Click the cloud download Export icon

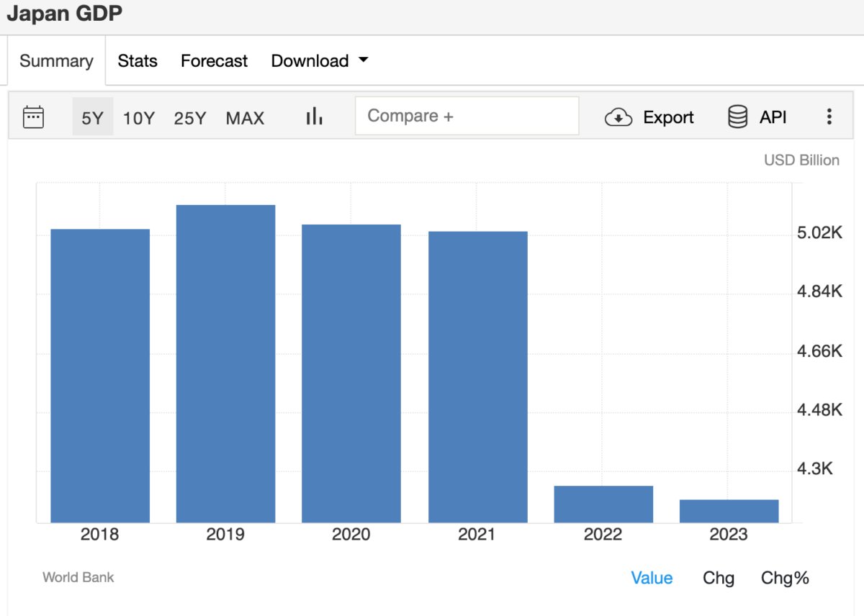(618, 117)
